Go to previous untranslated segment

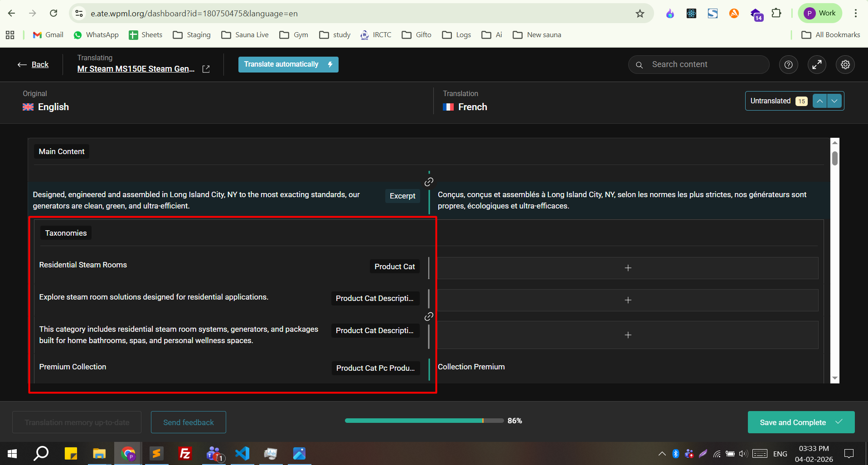(820, 101)
